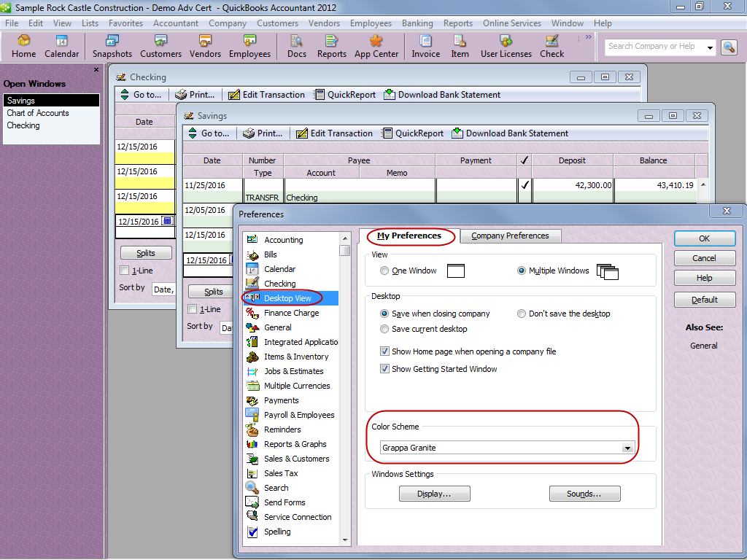Open the Item toolbar icon

tap(460, 47)
